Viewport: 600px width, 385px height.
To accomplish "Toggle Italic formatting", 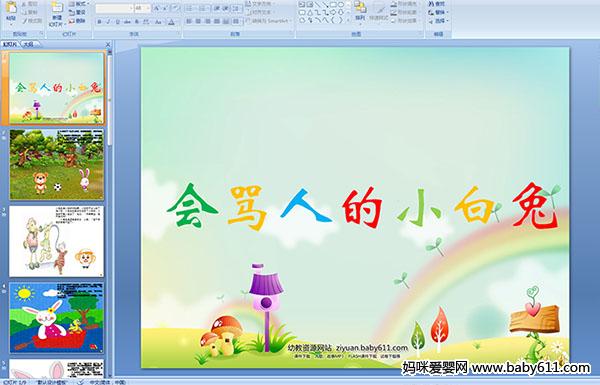I will [109, 22].
